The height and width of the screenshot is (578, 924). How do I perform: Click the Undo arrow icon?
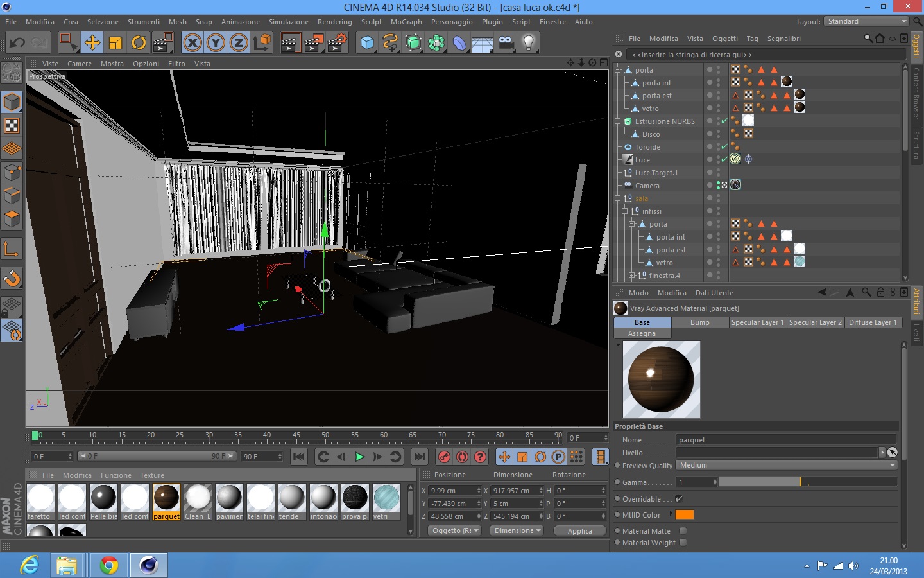pos(17,43)
